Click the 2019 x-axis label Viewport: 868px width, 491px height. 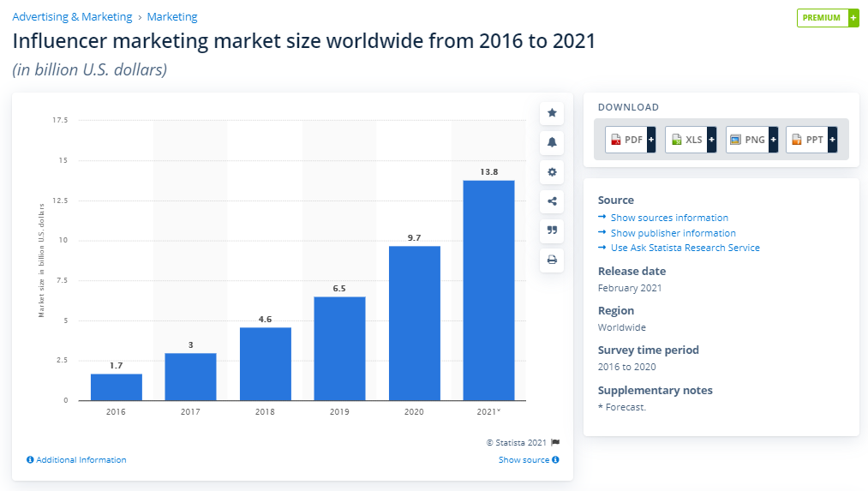pyautogui.click(x=339, y=412)
